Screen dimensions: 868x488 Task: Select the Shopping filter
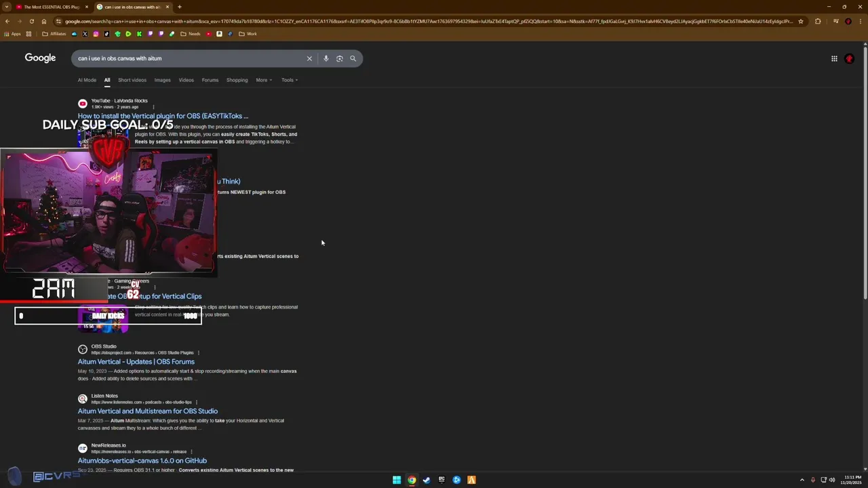click(237, 80)
